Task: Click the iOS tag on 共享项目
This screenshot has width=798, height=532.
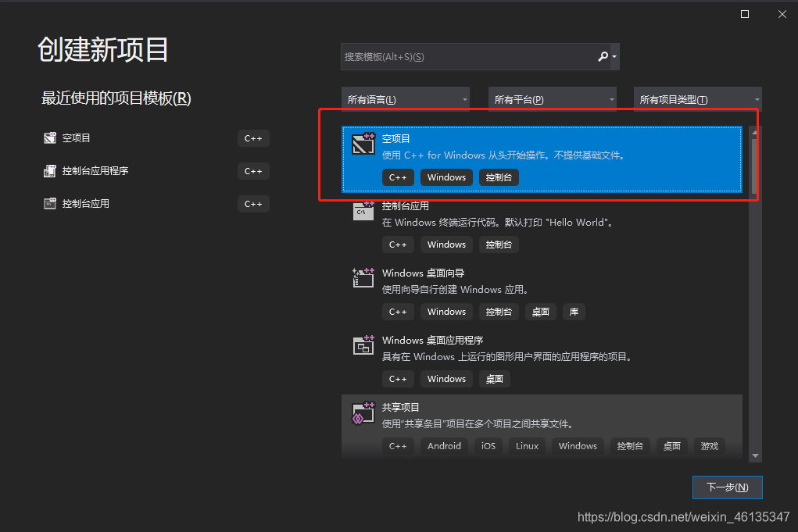Action: pos(488,445)
